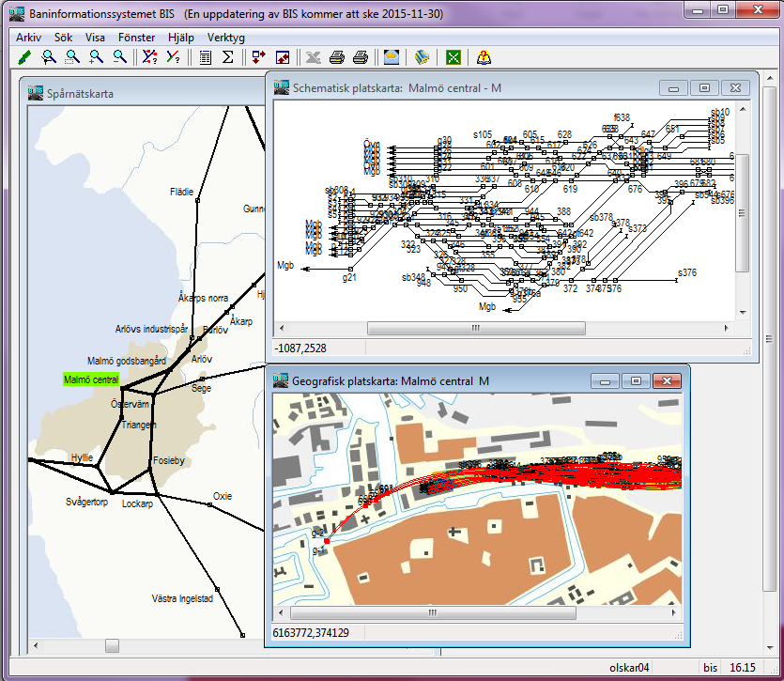Maximize the Schematisk platskarta window
Screen dimensions: 784x681
[704, 88]
